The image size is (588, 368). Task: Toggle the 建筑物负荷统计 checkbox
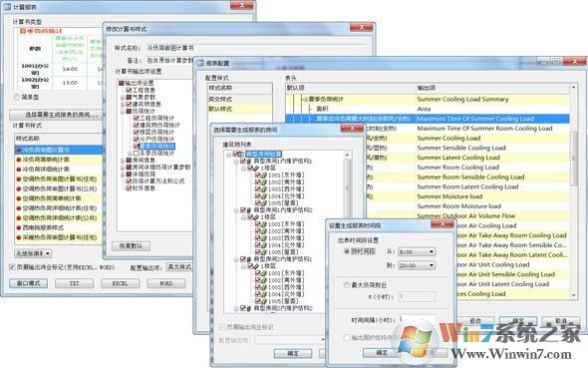click(137, 125)
